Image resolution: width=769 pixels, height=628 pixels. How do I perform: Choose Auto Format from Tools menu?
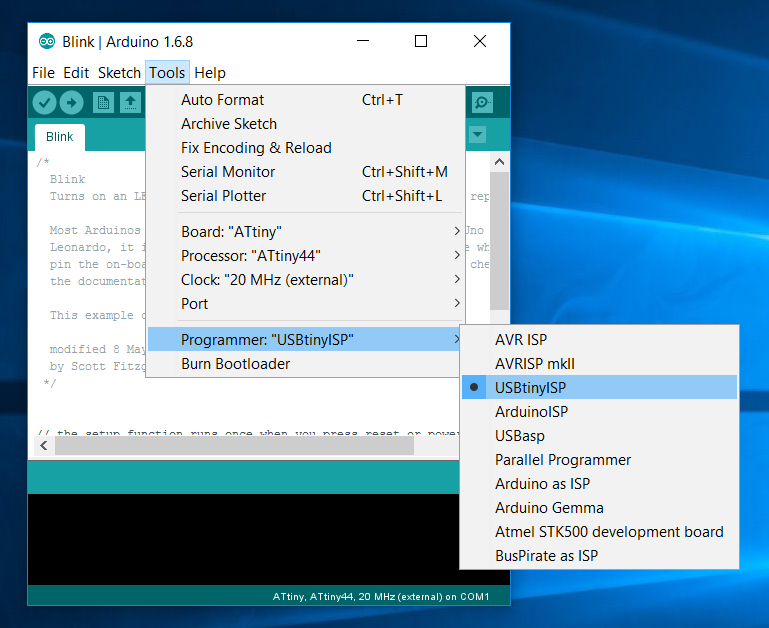[306, 100]
